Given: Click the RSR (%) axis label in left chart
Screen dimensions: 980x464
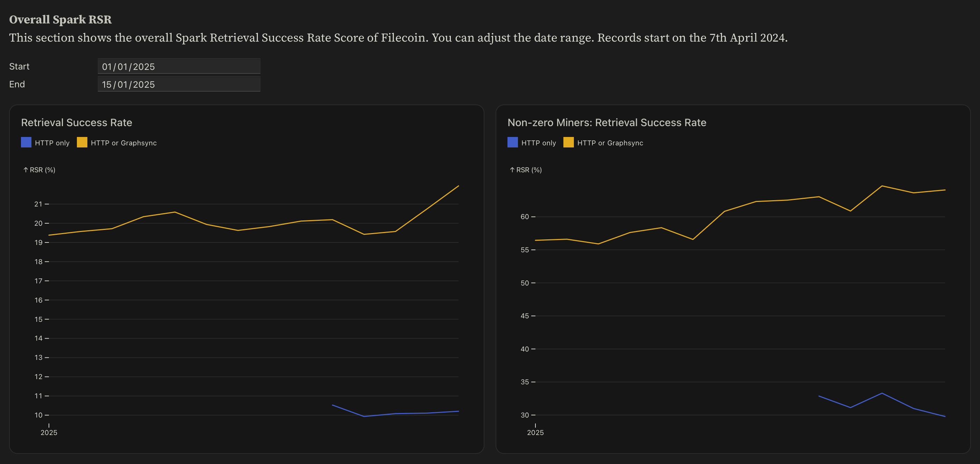Looking at the screenshot, I should coord(39,170).
